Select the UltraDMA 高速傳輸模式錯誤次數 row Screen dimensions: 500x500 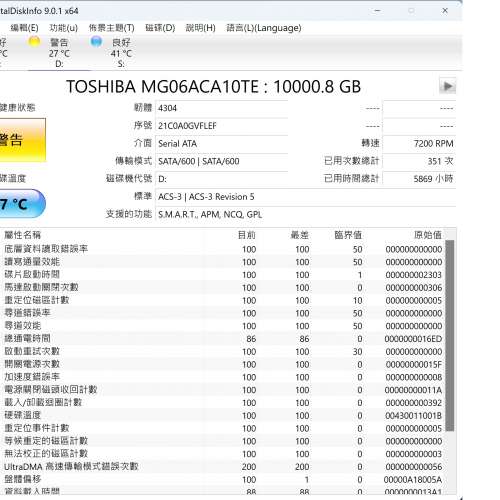(x=223, y=467)
